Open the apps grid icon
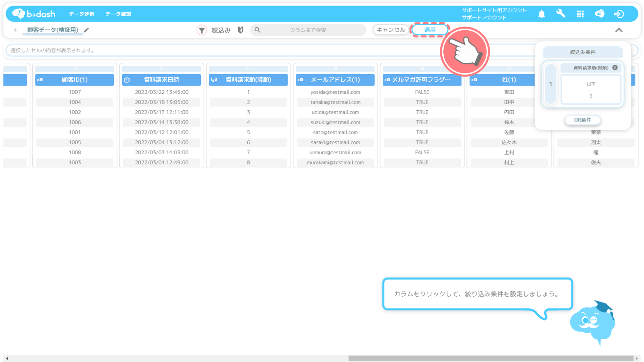The image size is (644, 362). (x=580, y=14)
